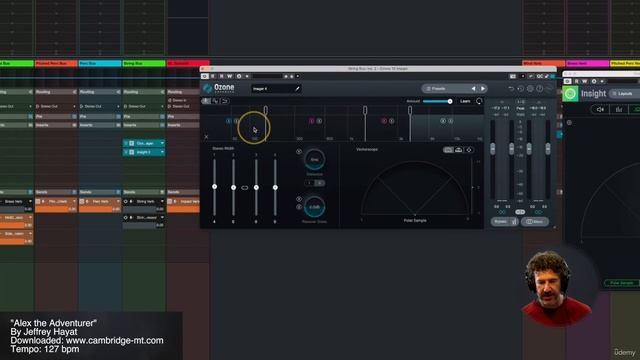Select Stereoize mode II button
The width and height of the screenshot is (640, 360).
click(x=320, y=183)
